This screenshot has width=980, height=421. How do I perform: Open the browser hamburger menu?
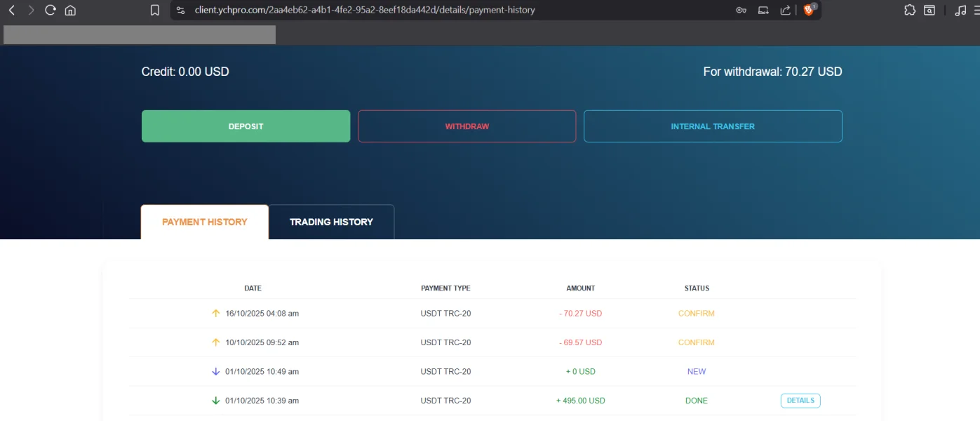click(x=975, y=10)
